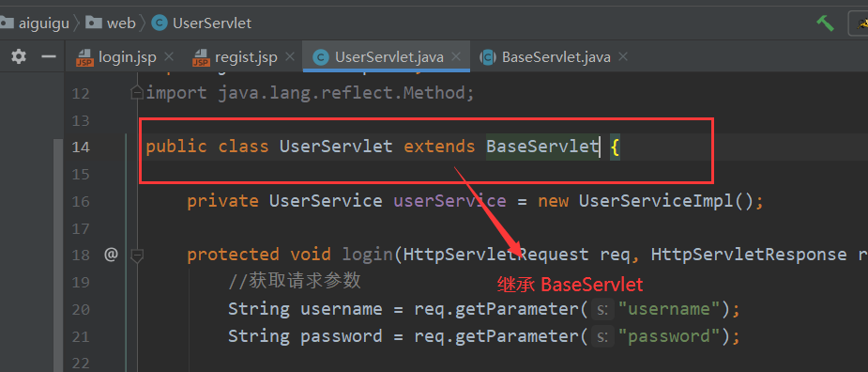The width and height of the screenshot is (868, 372).
Task: Switch to the login.jsp tab
Action: pyautogui.click(x=128, y=56)
